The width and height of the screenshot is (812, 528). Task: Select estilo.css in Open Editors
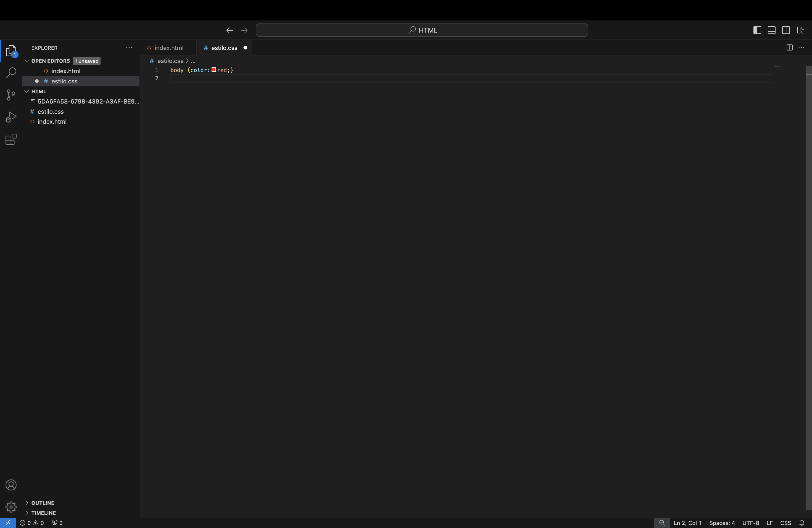tap(81, 81)
